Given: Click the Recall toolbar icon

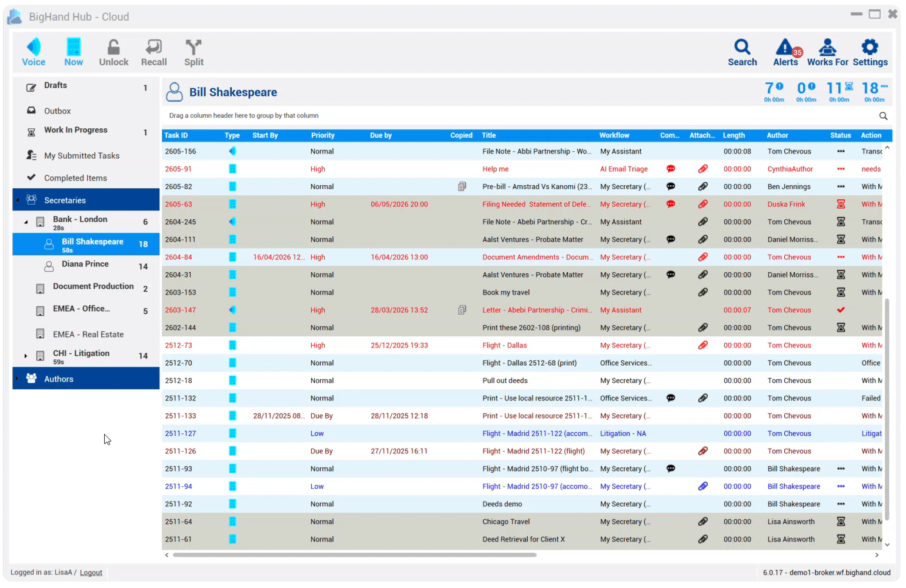Looking at the screenshot, I should (x=154, y=52).
